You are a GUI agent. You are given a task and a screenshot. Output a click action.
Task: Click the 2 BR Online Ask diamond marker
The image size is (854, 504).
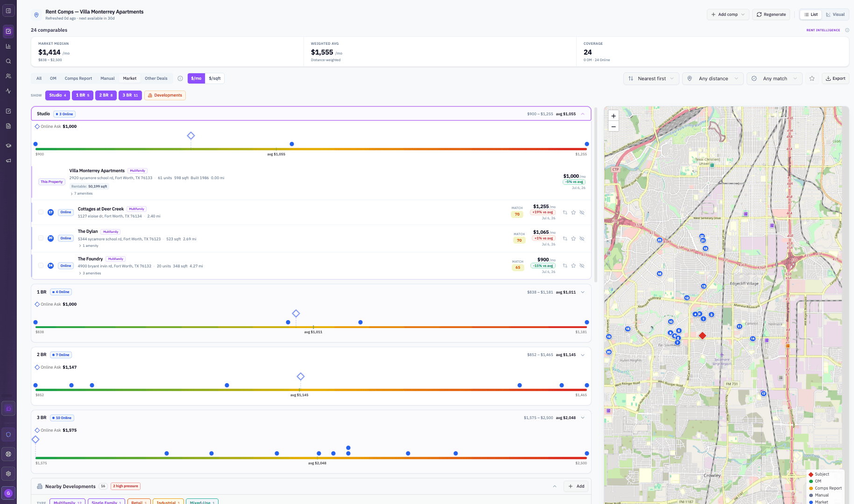[x=301, y=377]
